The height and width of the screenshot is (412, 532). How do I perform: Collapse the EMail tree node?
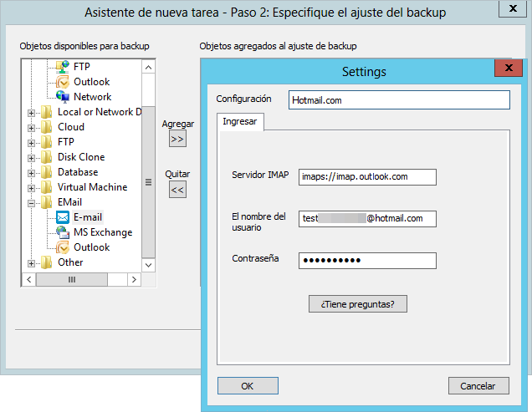point(31,203)
